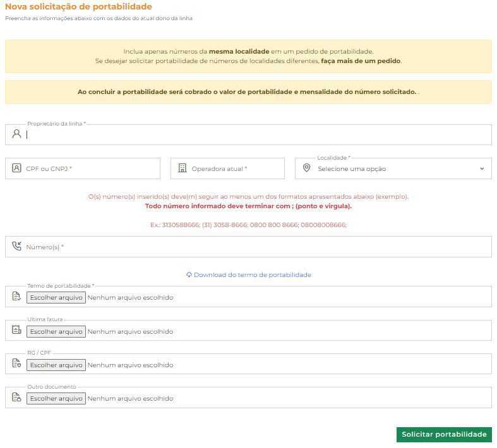Click the document icon in RG / CPF row
497x448 pixels.
tap(16, 364)
